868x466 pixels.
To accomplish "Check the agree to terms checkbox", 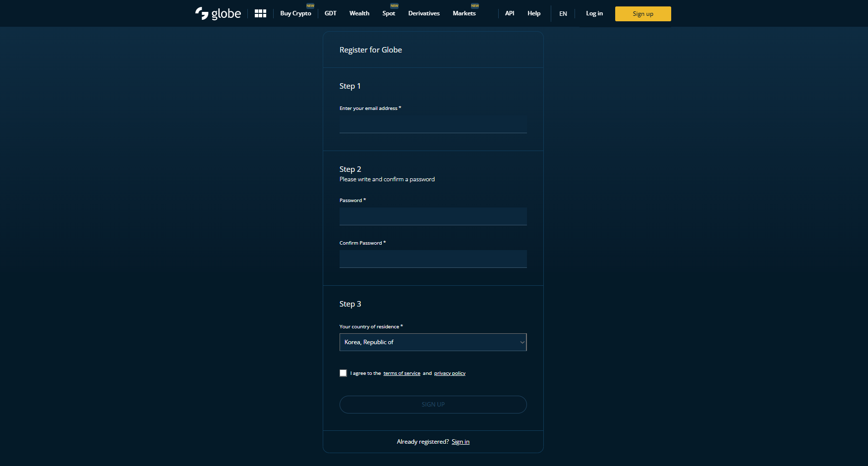I will 343,373.
